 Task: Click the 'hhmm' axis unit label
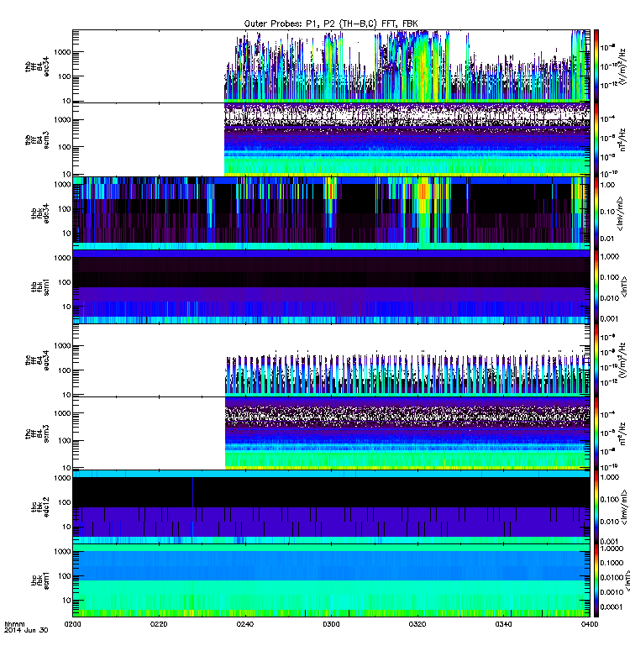14,624
